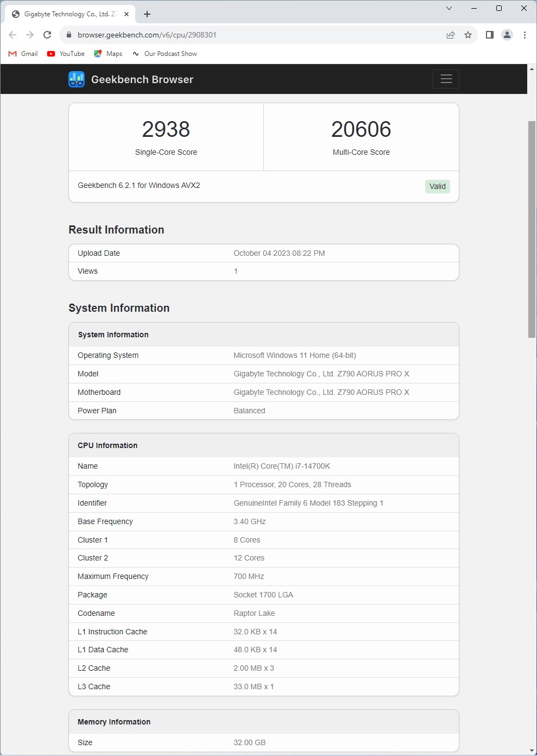Click L1 Instruction Cache '32.0 KB x 14'

click(x=255, y=632)
